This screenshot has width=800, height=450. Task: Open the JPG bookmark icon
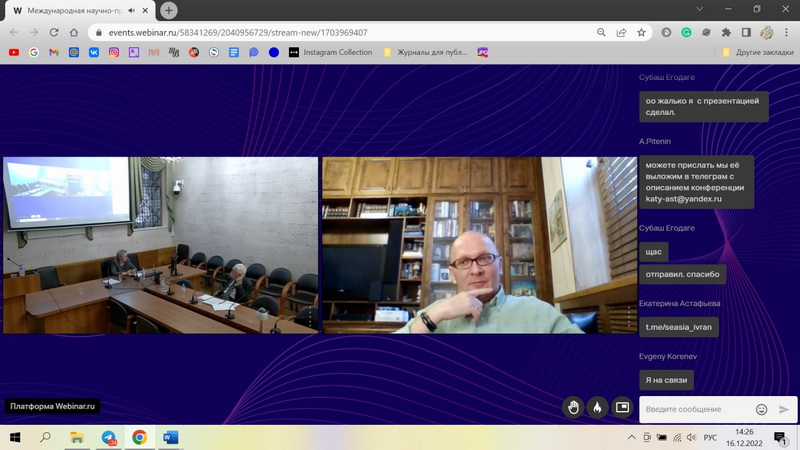[483, 52]
